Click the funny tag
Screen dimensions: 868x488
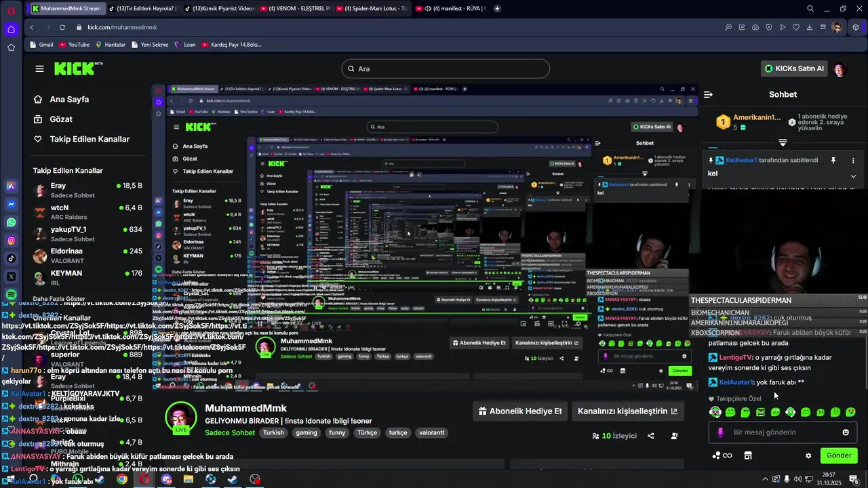337,432
